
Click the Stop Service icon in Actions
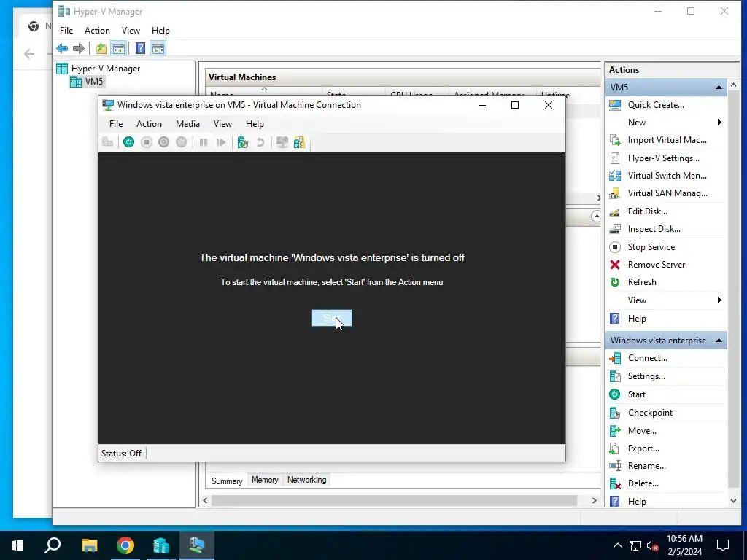(615, 247)
